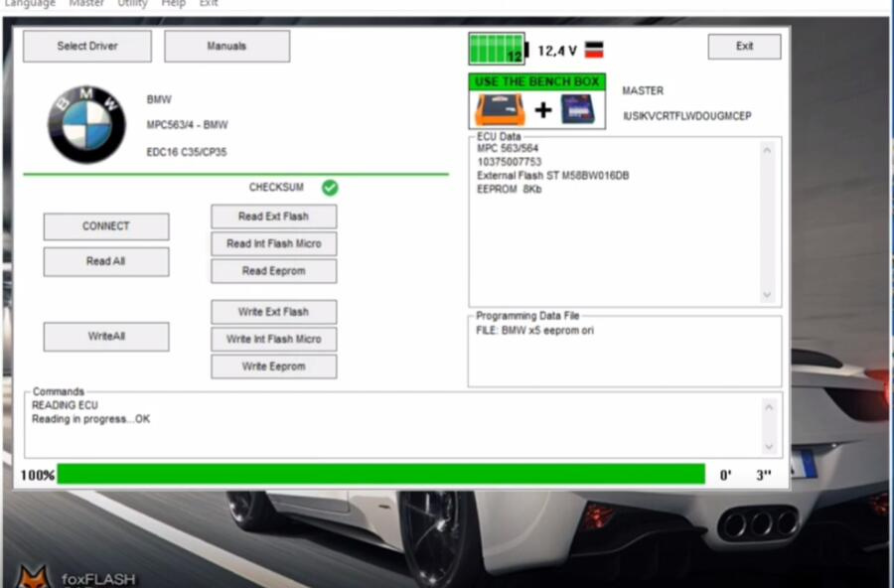894x588 pixels.
Task: Click the 100% progress percentage text
Action: click(38, 475)
